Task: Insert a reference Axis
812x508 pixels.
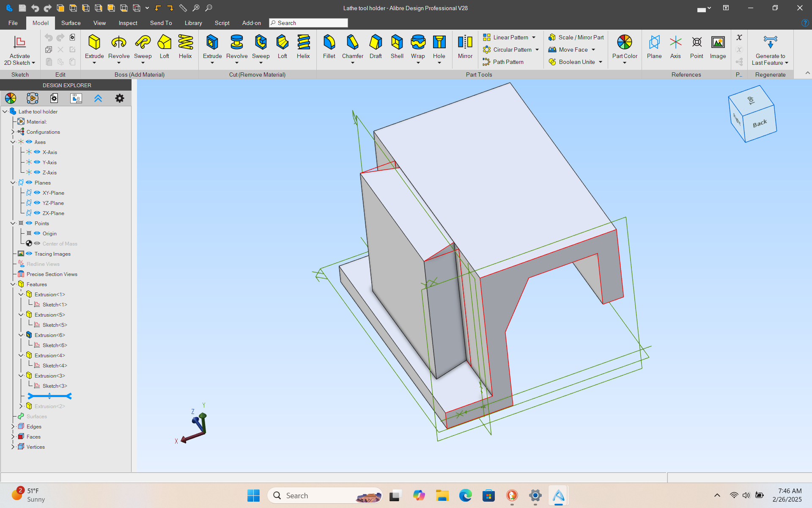Action: [675, 47]
